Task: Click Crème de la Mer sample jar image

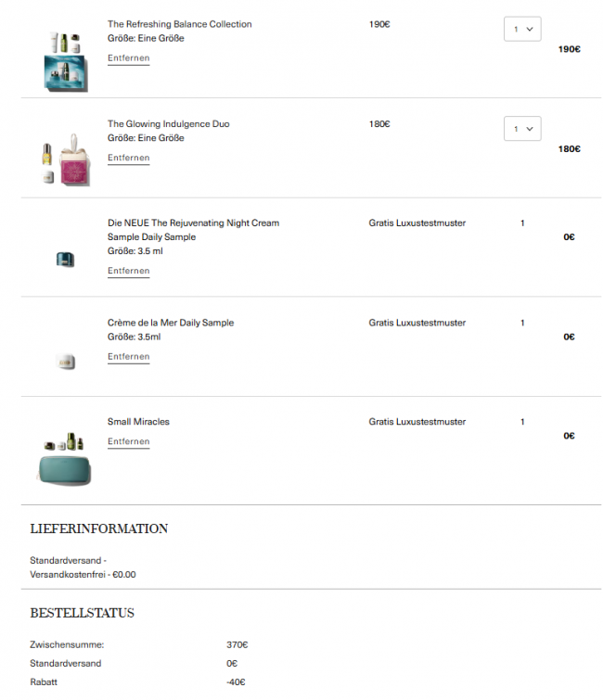Action: click(x=65, y=362)
